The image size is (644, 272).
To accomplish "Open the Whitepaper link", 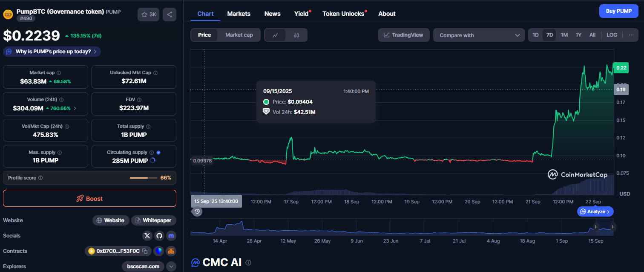I will (154, 220).
